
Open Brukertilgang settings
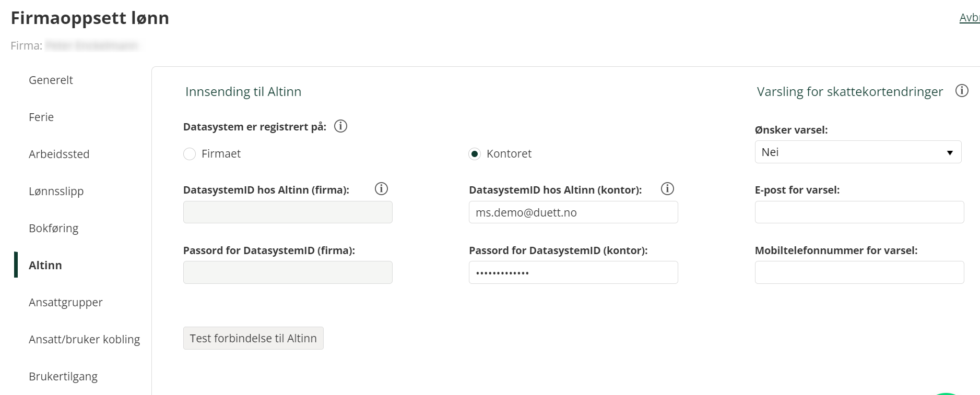coord(63,376)
